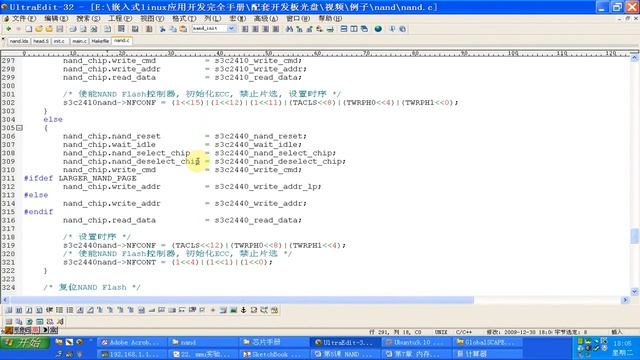Click the help icon at the end of the top toolbar
The image size is (640, 360).
pos(402,29)
